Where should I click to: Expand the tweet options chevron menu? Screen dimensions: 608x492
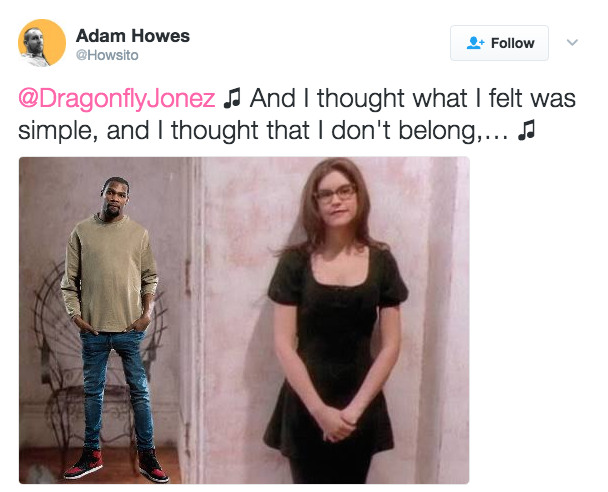pos(572,42)
